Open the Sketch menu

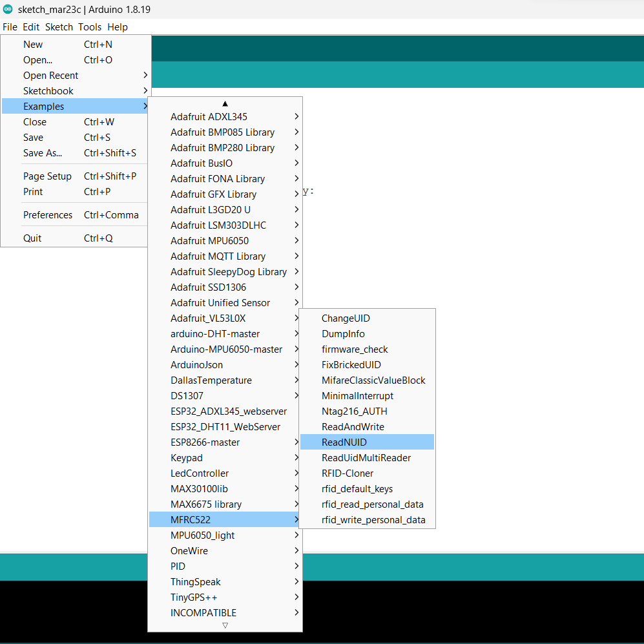[59, 27]
